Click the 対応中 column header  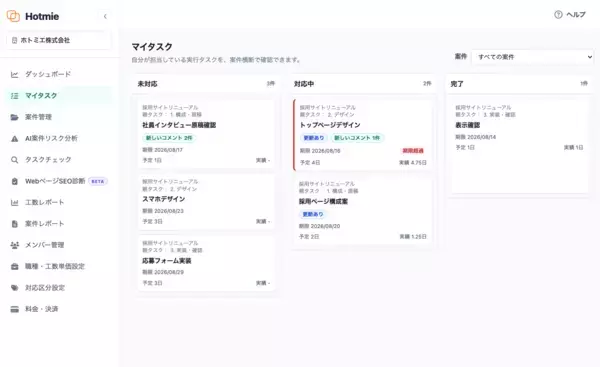(x=362, y=84)
